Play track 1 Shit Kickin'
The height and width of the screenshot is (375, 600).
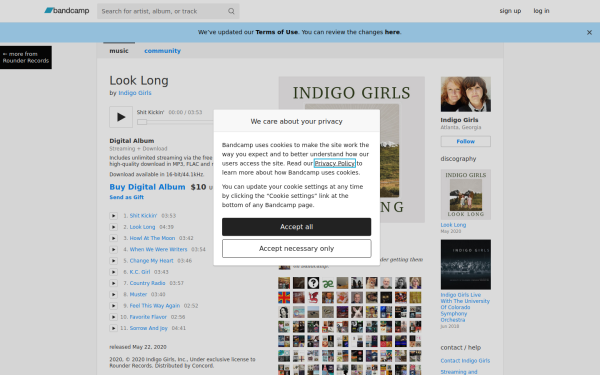click(x=114, y=216)
